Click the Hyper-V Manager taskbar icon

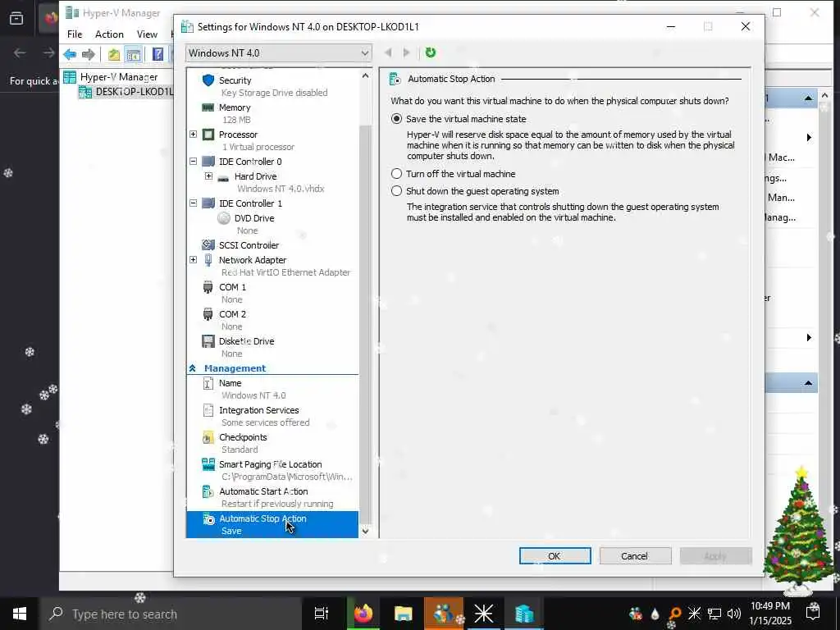(x=524, y=614)
